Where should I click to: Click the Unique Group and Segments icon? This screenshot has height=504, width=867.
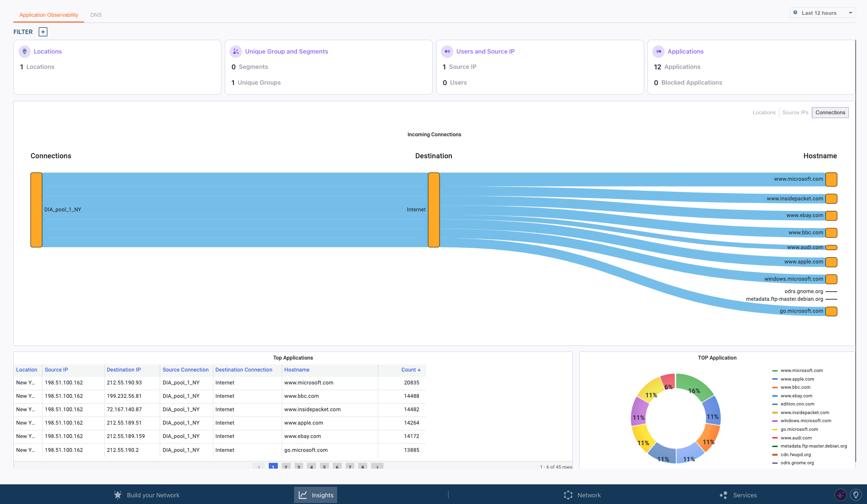point(236,52)
